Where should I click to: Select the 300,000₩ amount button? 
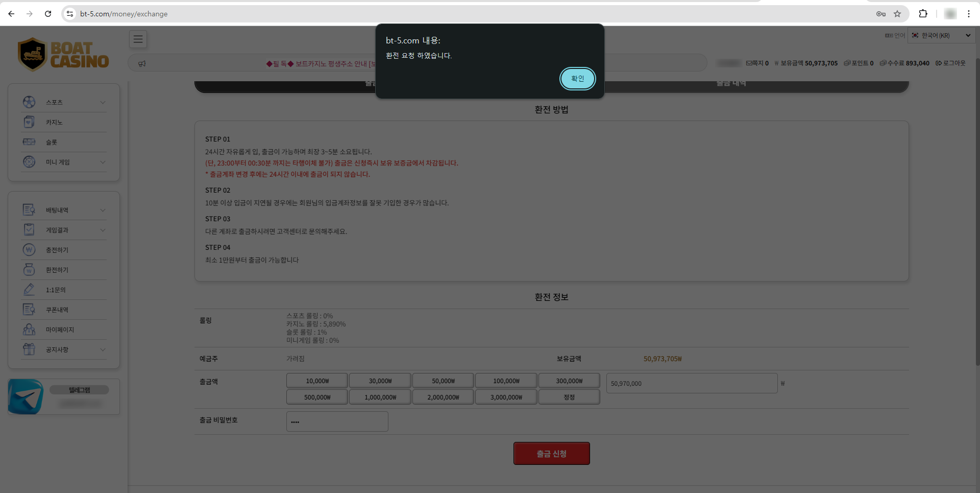[x=569, y=381]
